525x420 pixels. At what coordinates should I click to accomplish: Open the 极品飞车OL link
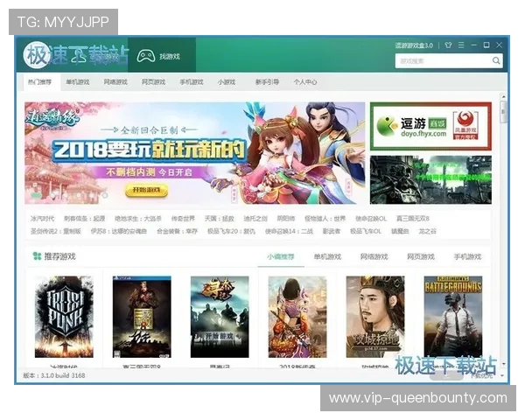(366, 231)
